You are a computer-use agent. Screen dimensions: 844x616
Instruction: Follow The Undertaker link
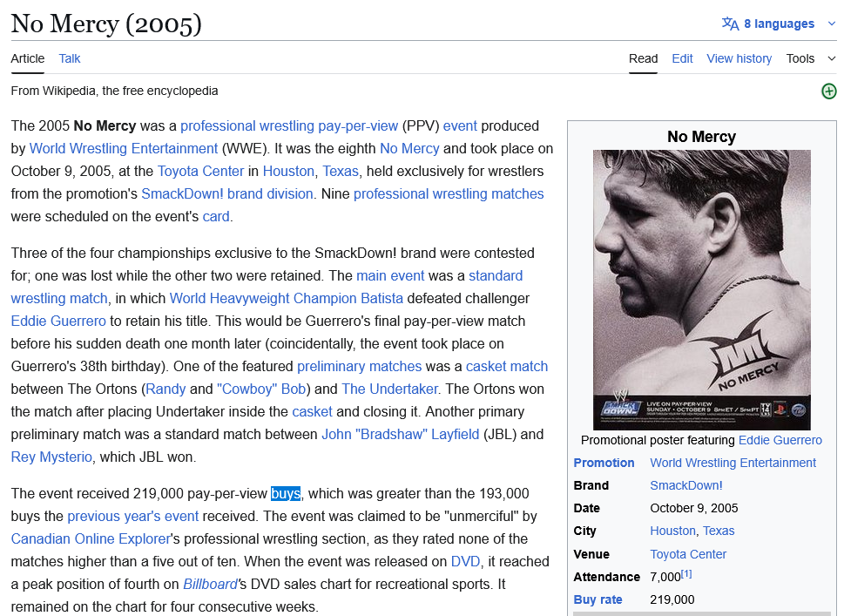tap(389, 389)
